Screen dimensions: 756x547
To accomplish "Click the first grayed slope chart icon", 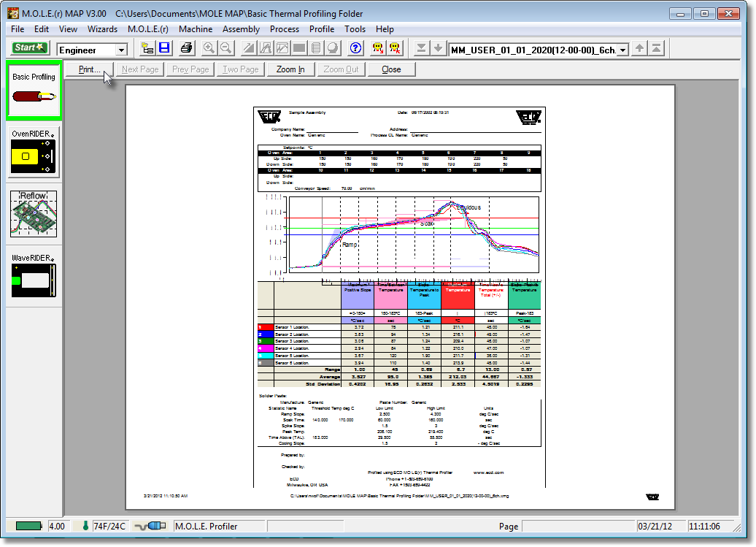I will click(249, 47).
